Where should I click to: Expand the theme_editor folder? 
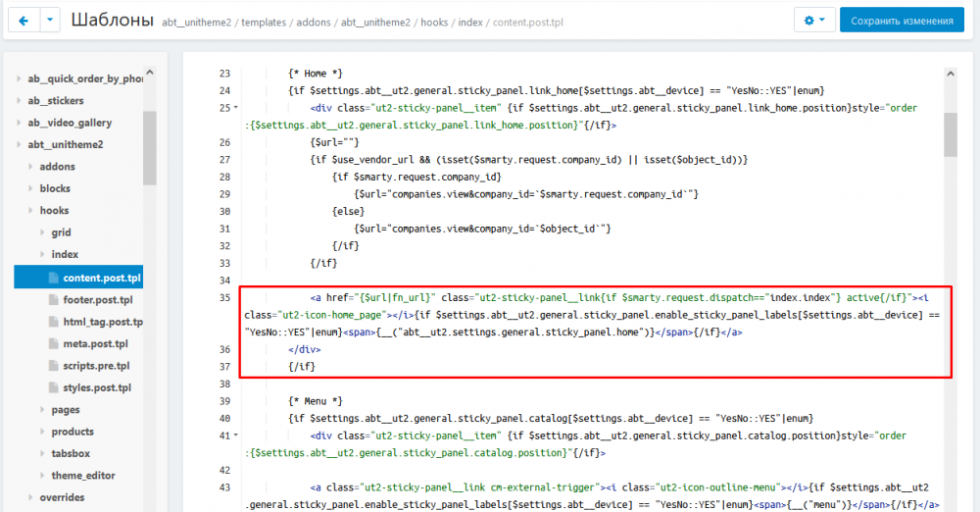pos(42,476)
